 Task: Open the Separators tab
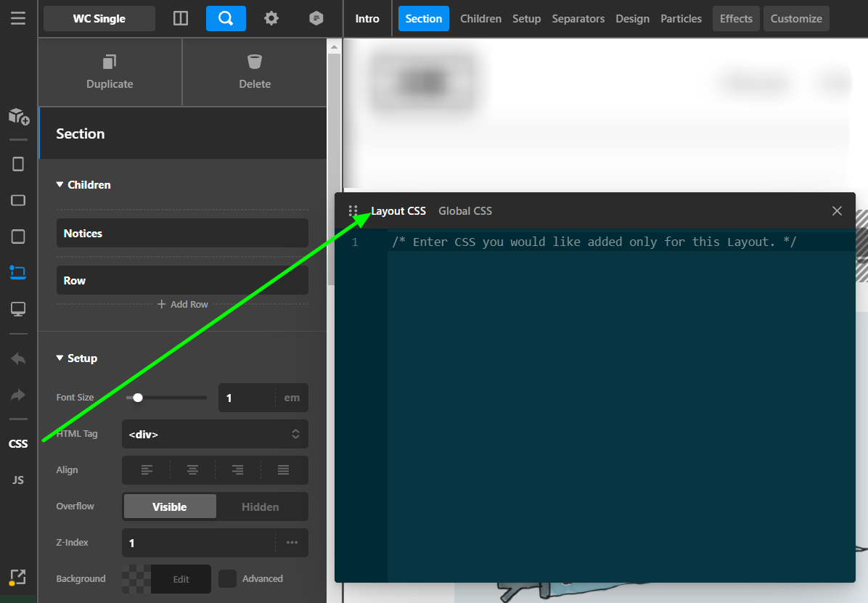(x=578, y=19)
